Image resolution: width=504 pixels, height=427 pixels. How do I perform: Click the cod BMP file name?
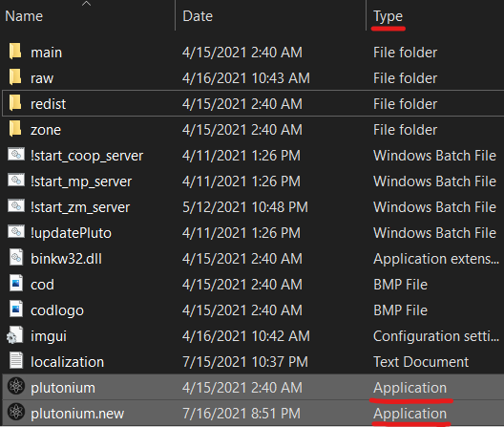[42, 285]
